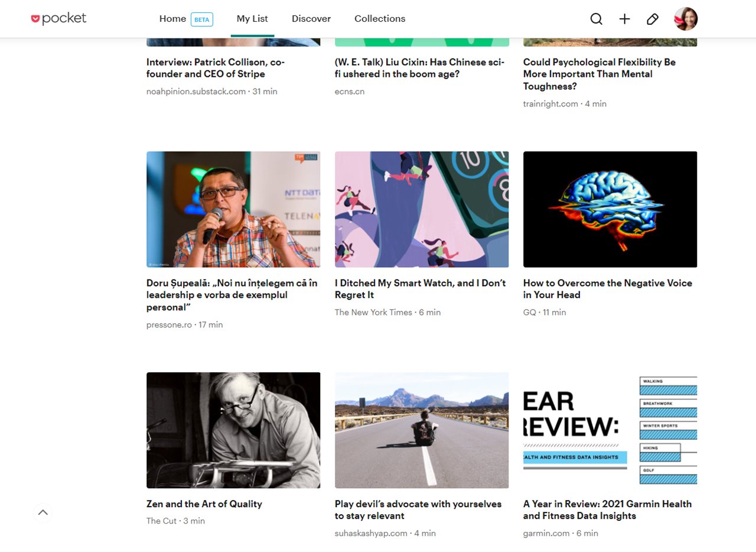Open the Patrick Collison interview article
The height and width of the screenshot is (552, 756).
pyautogui.click(x=216, y=68)
